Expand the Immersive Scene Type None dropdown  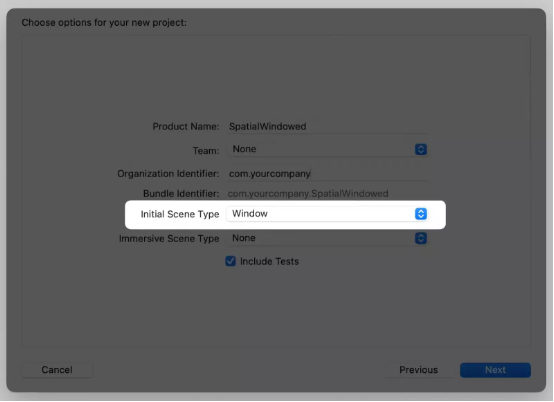pyautogui.click(x=327, y=238)
